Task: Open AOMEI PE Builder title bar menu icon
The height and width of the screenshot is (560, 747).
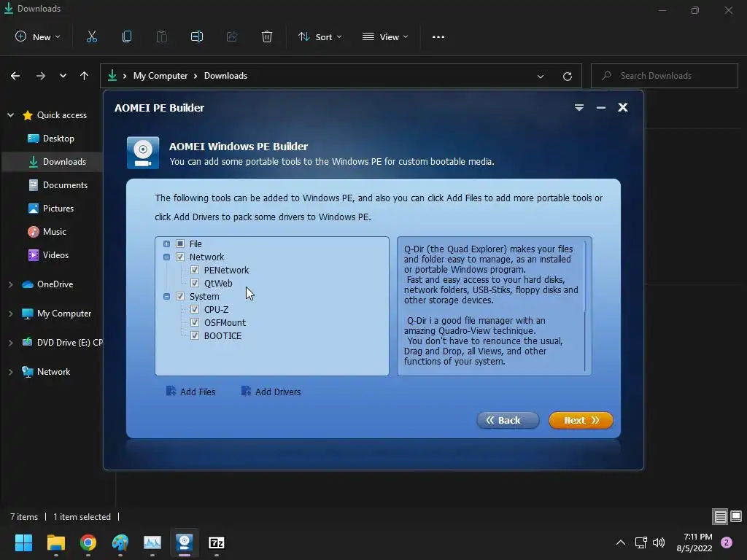Action: (x=578, y=108)
